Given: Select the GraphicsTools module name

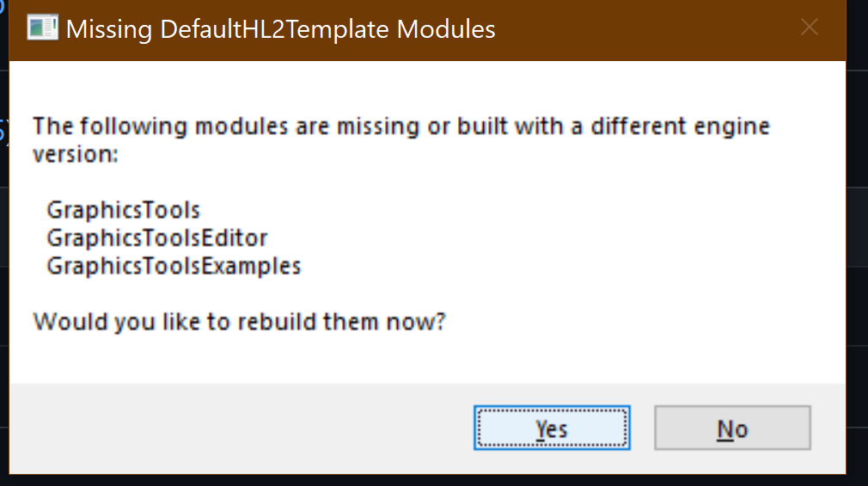Looking at the screenshot, I should pyautogui.click(x=123, y=210).
